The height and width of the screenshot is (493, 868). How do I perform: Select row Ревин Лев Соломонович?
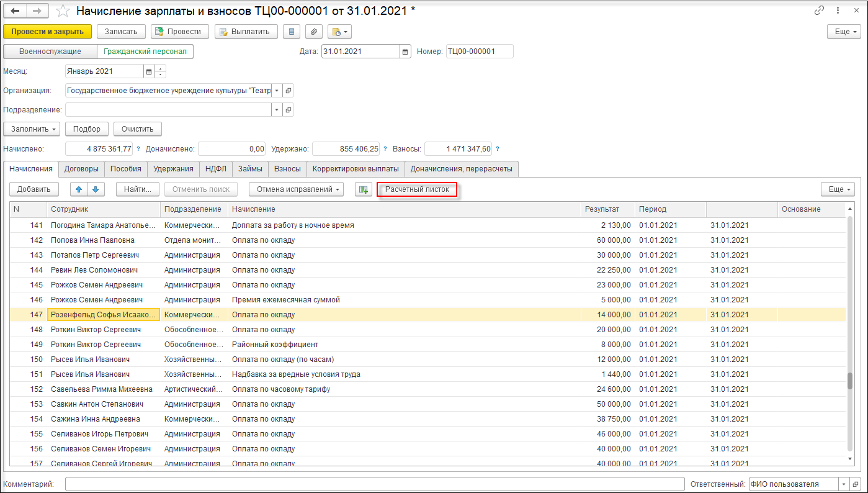(x=427, y=270)
